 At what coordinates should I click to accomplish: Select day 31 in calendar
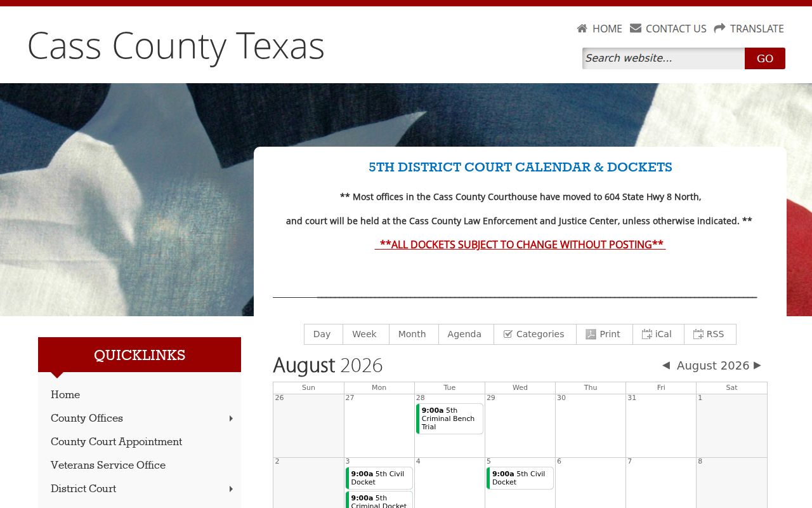coord(631,398)
